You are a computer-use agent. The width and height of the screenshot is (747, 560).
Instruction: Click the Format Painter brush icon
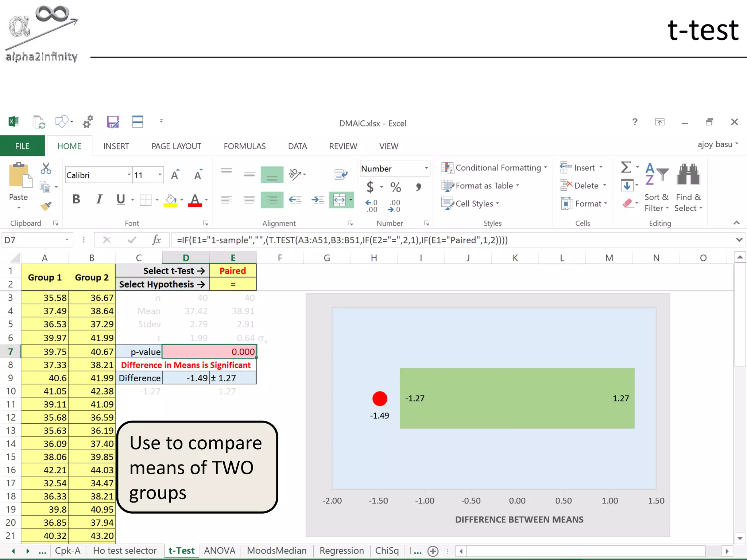(46, 206)
